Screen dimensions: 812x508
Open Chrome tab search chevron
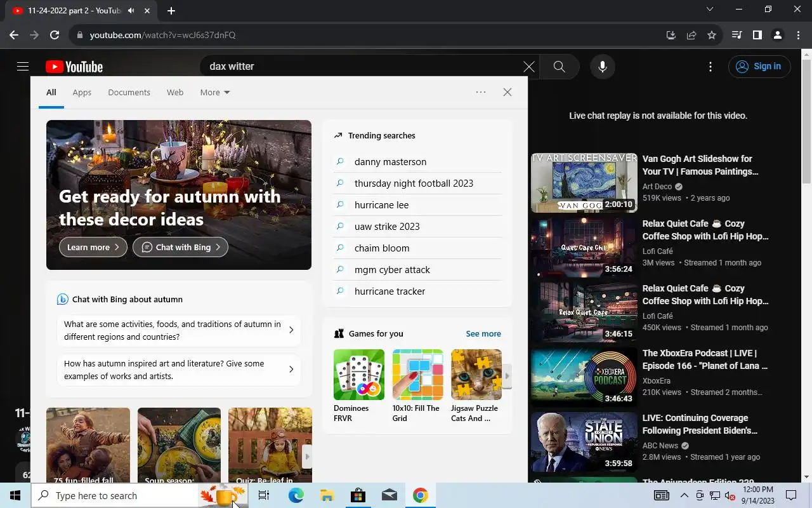pyautogui.click(x=710, y=9)
